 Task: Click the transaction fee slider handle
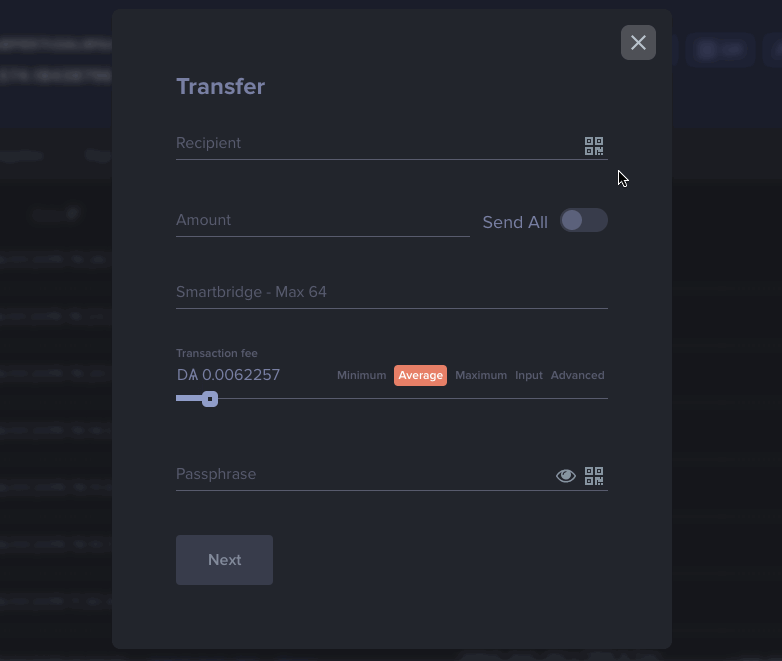(210, 399)
